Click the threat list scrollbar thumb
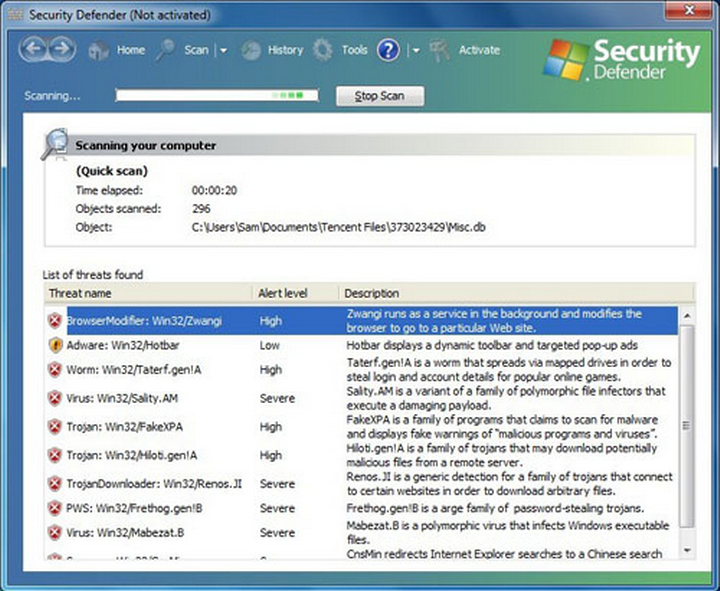 [687, 426]
